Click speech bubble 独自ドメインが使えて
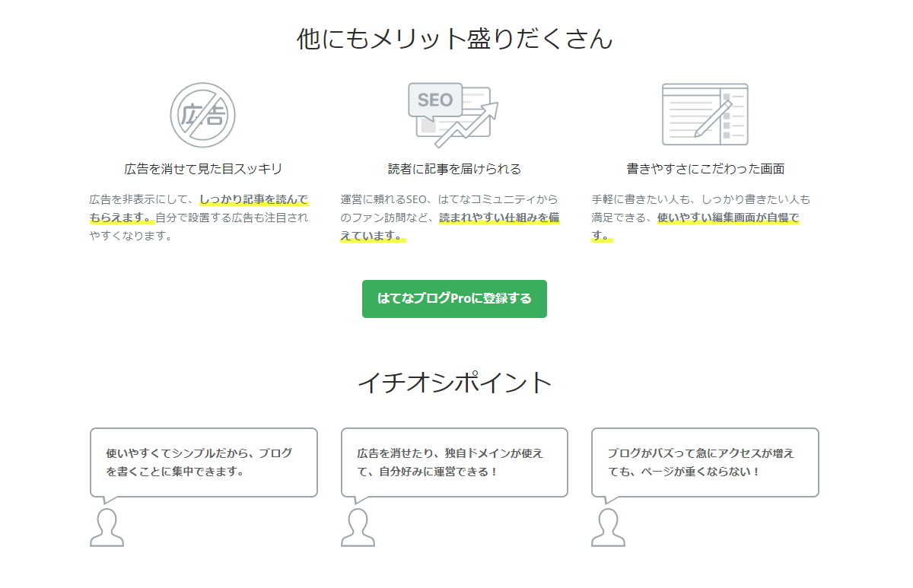This screenshot has width=913, height=588. (x=454, y=462)
